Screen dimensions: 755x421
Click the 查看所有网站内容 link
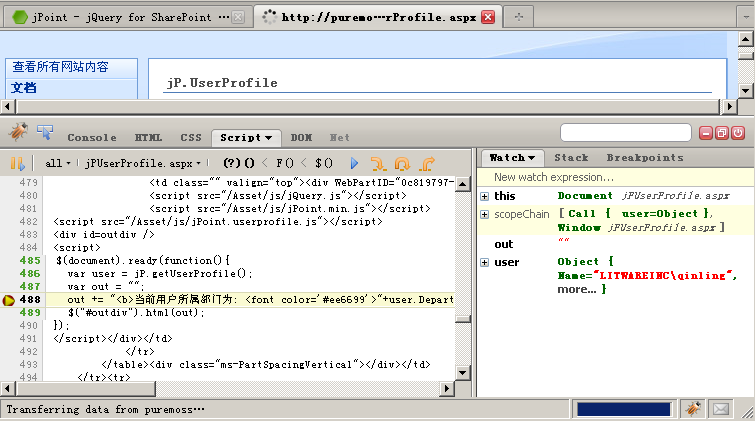coord(61,67)
